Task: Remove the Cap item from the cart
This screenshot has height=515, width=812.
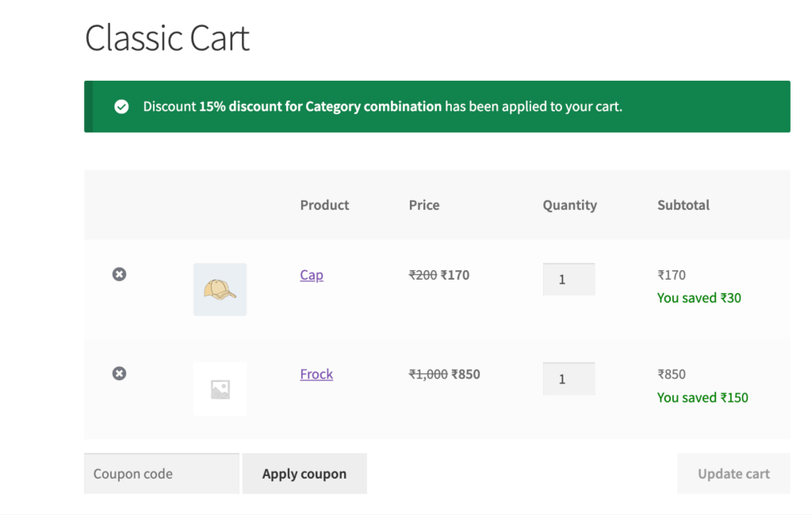Action: coord(119,273)
